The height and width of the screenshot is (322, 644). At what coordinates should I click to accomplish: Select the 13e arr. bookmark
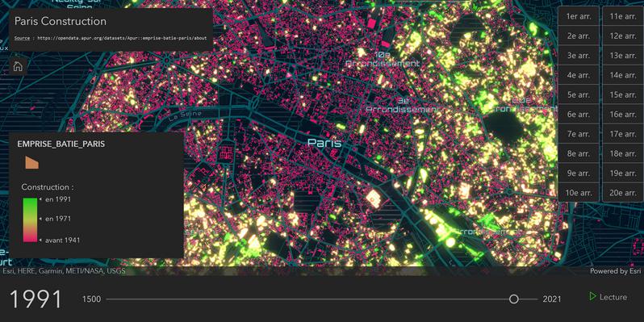(x=623, y=56)
